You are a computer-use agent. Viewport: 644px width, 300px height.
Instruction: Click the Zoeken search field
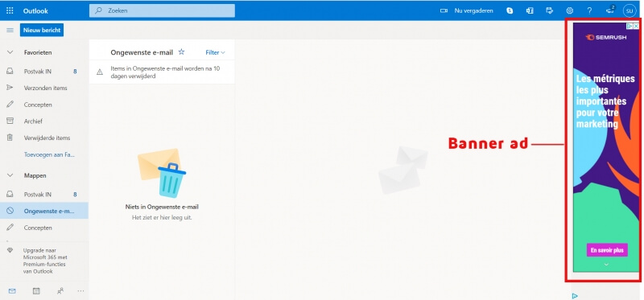coord(163,10)
